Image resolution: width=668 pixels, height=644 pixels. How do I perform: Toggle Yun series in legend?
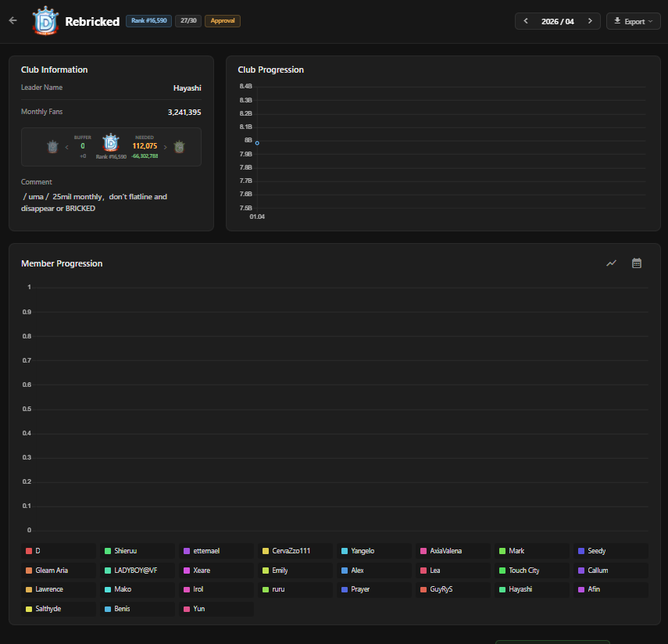[216, 609]
